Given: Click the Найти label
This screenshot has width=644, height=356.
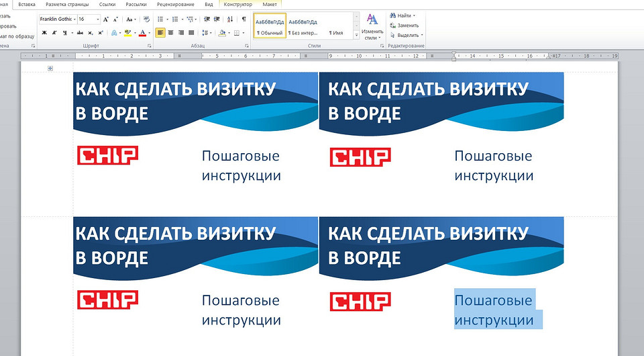Looking at the screenshot, I should [404, 15].
